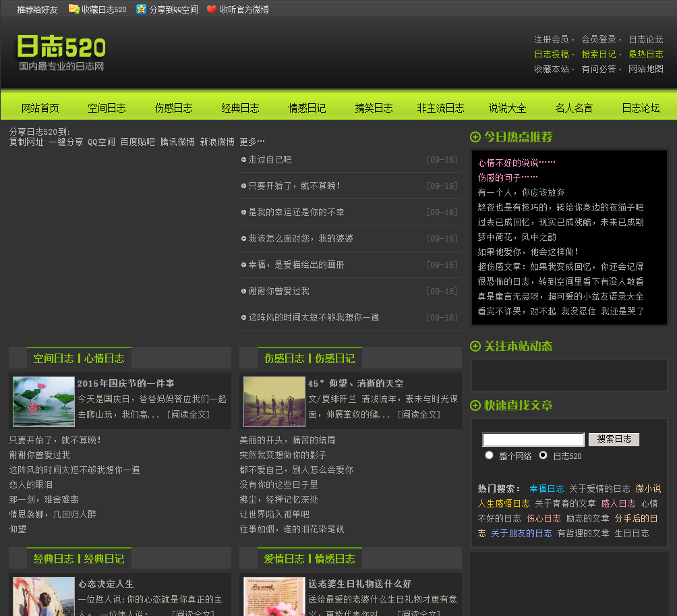Expand the 更多… share options
This screenshot has width=677, height=616.
[252, 142]
